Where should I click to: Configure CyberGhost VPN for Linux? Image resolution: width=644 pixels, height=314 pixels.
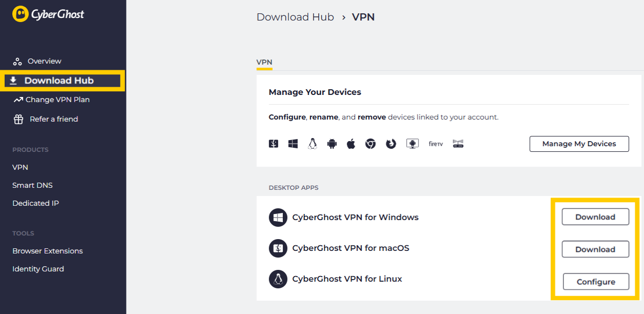coord(596,282)
